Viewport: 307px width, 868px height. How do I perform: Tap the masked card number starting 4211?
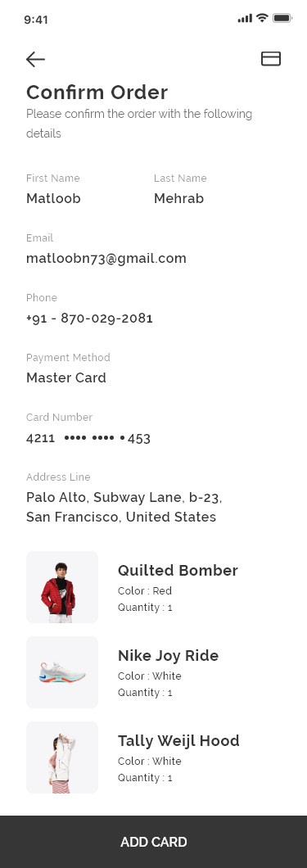point(88,438)
